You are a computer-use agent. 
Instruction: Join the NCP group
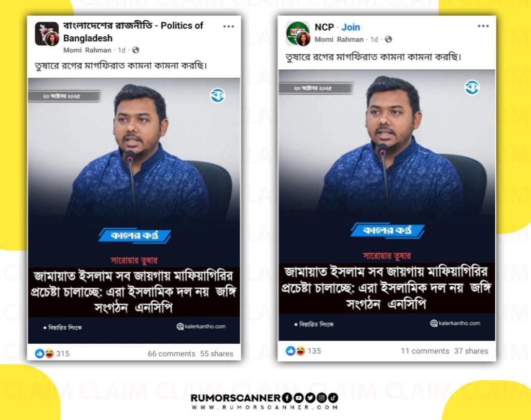coord(351,27)
